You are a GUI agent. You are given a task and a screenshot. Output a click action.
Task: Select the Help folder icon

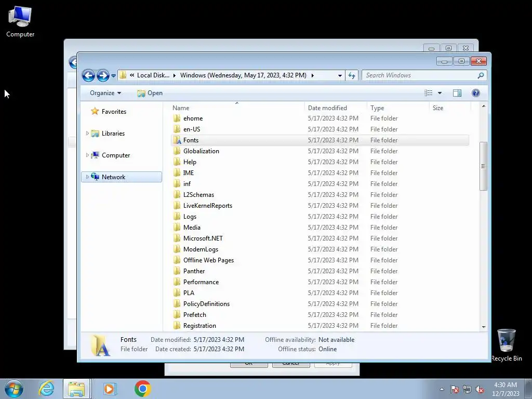[x=177, y=162]
